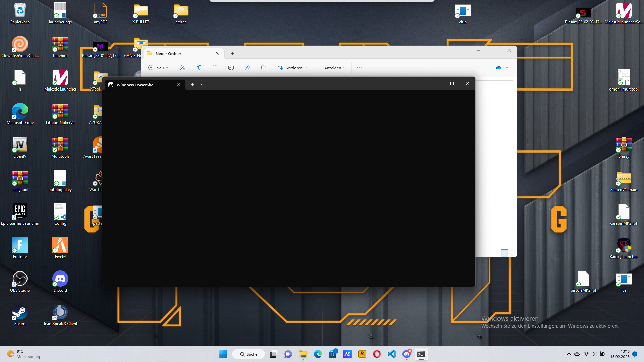Click the Rename icon in Explorer toolbar
Screen dimensions: 644x362
(x=231, y=68)
